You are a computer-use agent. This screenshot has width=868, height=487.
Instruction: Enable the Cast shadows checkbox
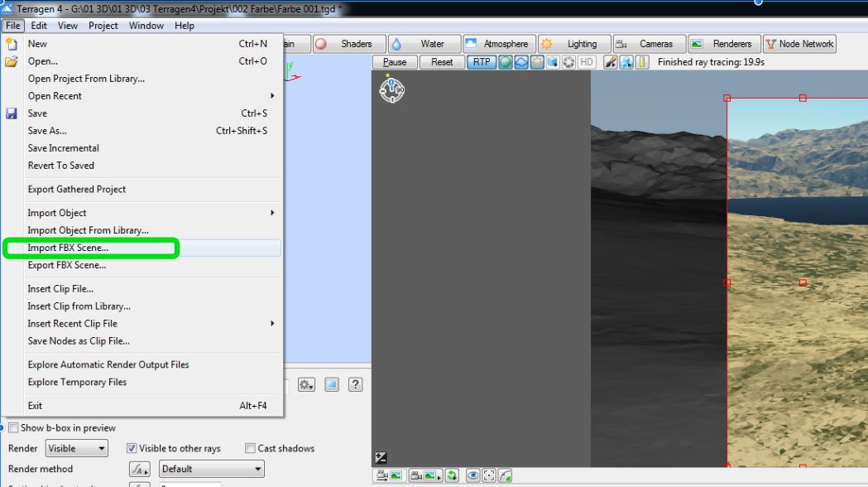pyautogui.click(x=250, y=448)
